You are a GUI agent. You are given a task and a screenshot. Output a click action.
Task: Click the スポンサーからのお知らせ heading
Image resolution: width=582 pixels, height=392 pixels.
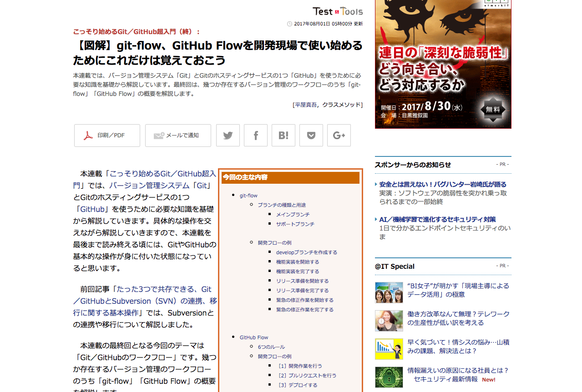coord(413,165)
